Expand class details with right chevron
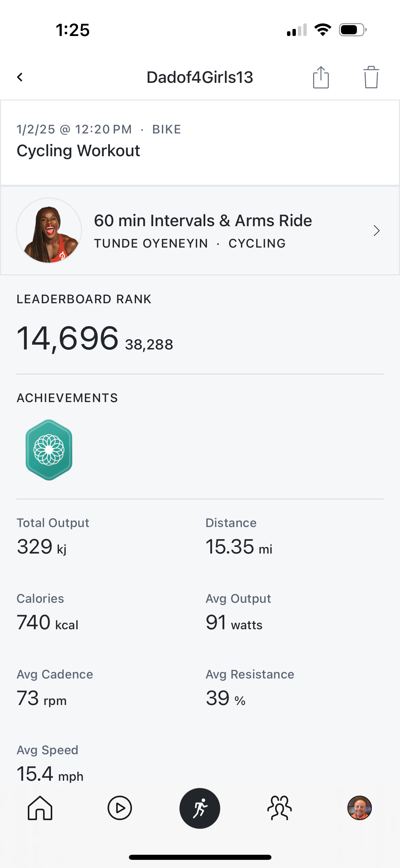The height and width of the screenshot is (868, 400). click(x=376, y=231)
